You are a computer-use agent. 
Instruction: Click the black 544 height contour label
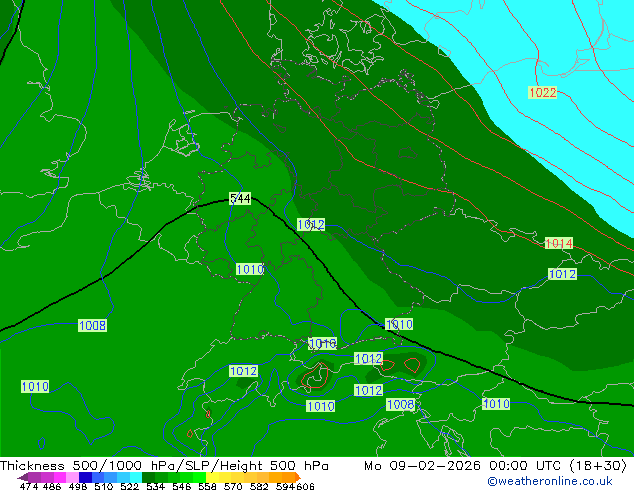240,199
